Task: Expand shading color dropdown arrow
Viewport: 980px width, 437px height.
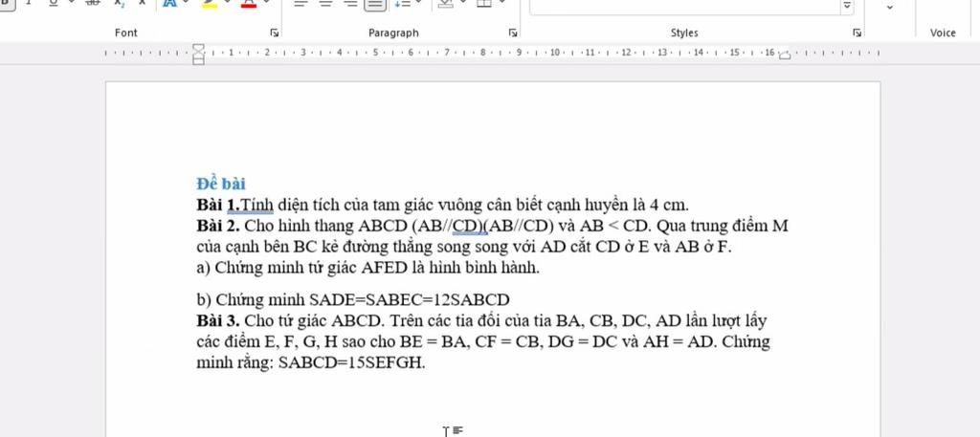Action: [463, 3]
